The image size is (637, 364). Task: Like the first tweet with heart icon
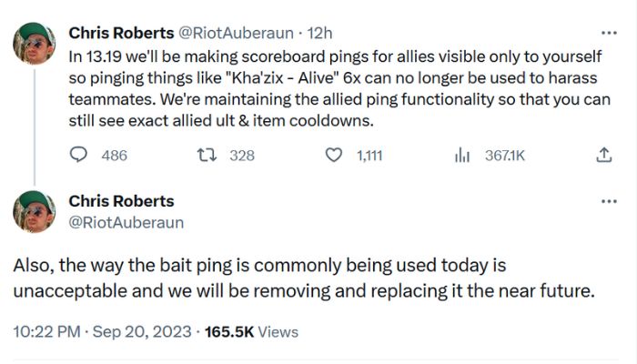click(334, 156)
